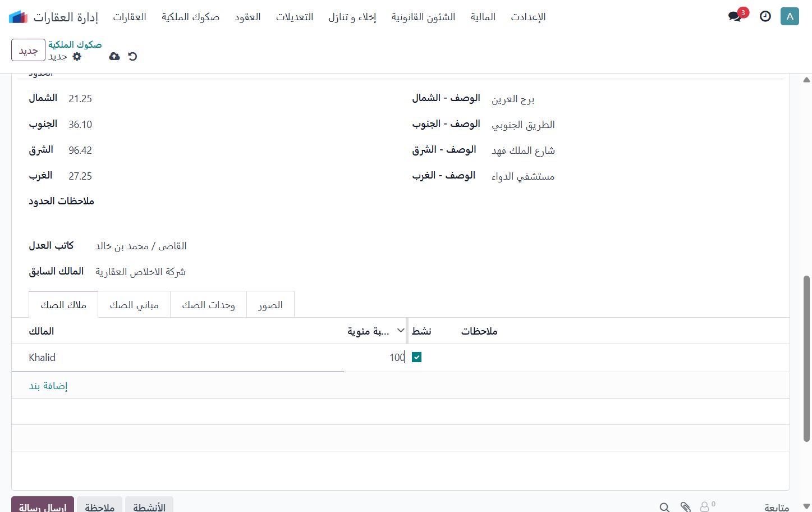Viewport: 812px width, 512px height.
Task: Open the messages chat icon
Action: click(x=735, y=16)
